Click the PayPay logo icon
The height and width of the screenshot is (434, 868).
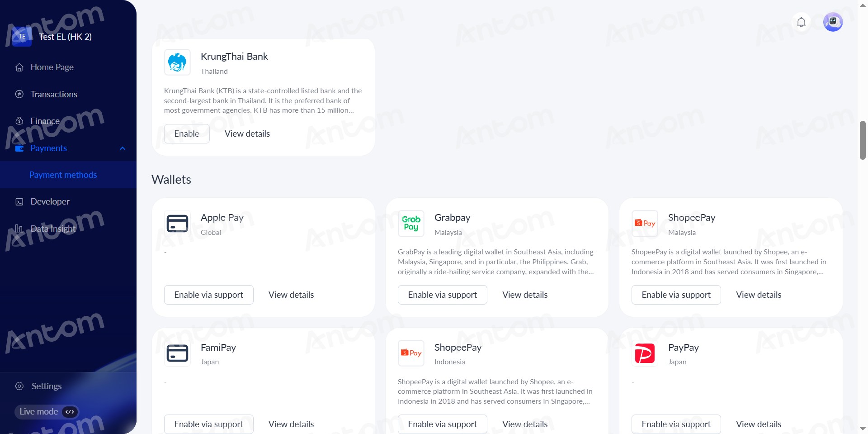point(645,353)
